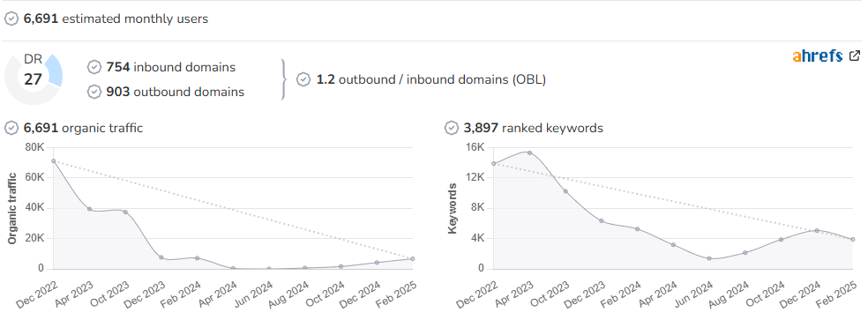Select Apr 2024 point on keywords chart
This screenshot has width=868, height=320.
click(673, 245)
